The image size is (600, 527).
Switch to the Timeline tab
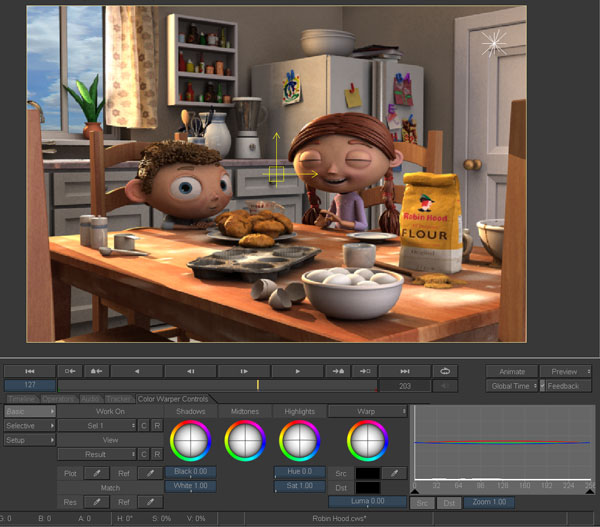tap(22, 399)
